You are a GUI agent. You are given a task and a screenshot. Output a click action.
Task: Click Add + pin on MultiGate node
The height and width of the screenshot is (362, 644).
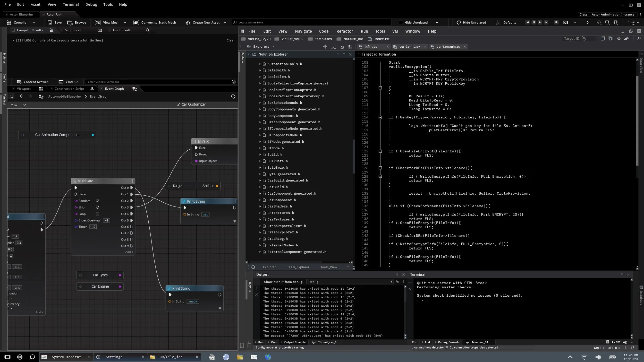coord(129,252)
